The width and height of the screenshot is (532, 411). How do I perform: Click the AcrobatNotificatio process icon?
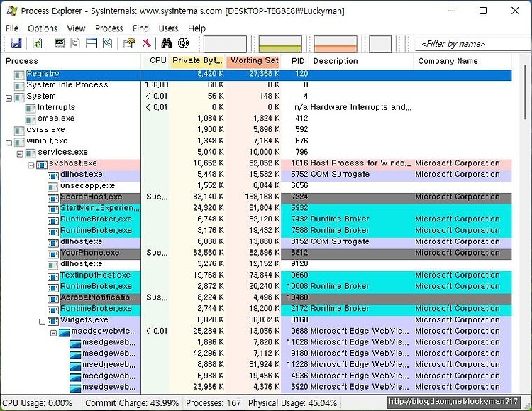click(53, 299)
